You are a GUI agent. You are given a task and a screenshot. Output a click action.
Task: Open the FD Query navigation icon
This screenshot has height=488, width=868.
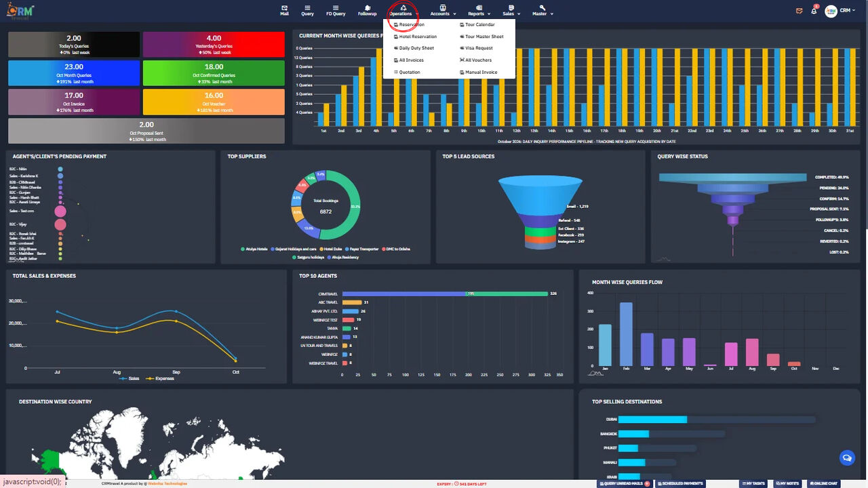335,10
